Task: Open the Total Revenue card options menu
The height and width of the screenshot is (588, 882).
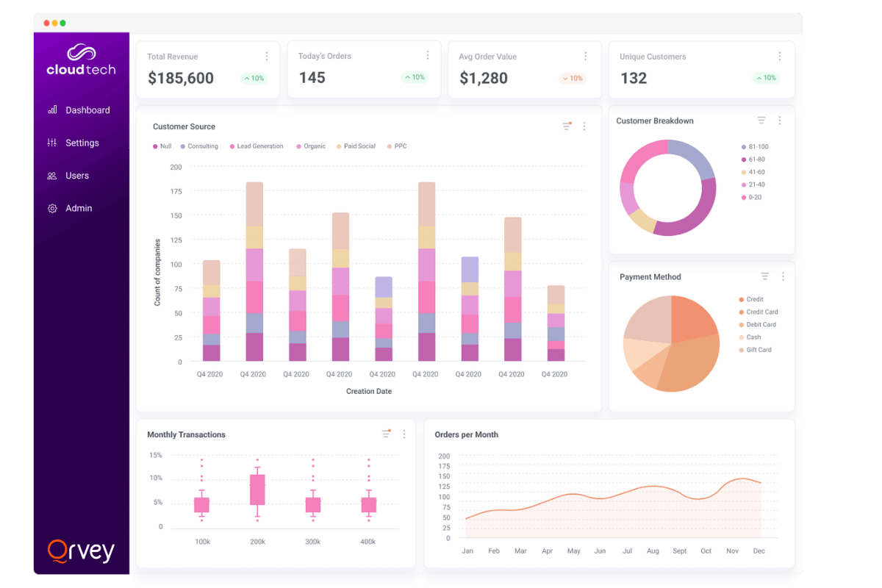Action: pos(268,56)
